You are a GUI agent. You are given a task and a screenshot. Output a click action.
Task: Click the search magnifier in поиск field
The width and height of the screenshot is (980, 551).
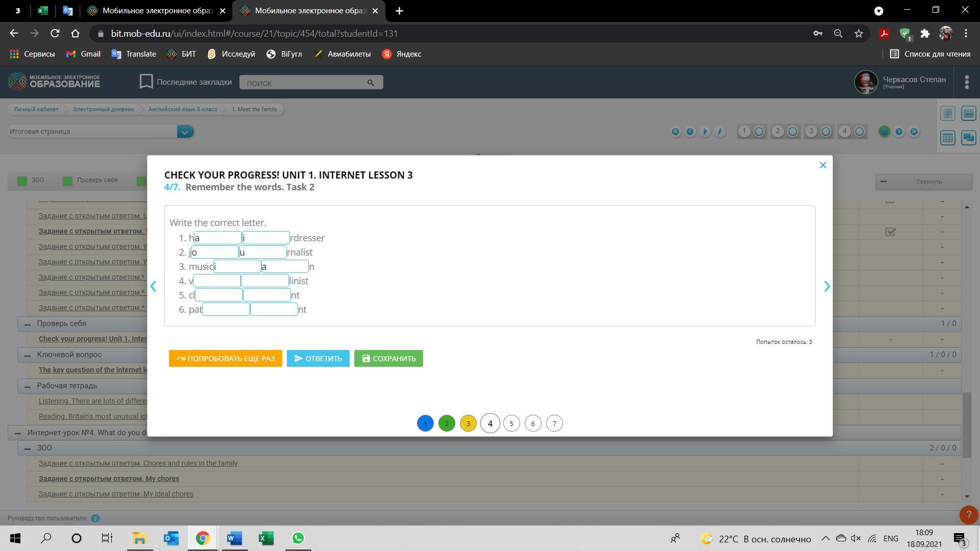371,83
